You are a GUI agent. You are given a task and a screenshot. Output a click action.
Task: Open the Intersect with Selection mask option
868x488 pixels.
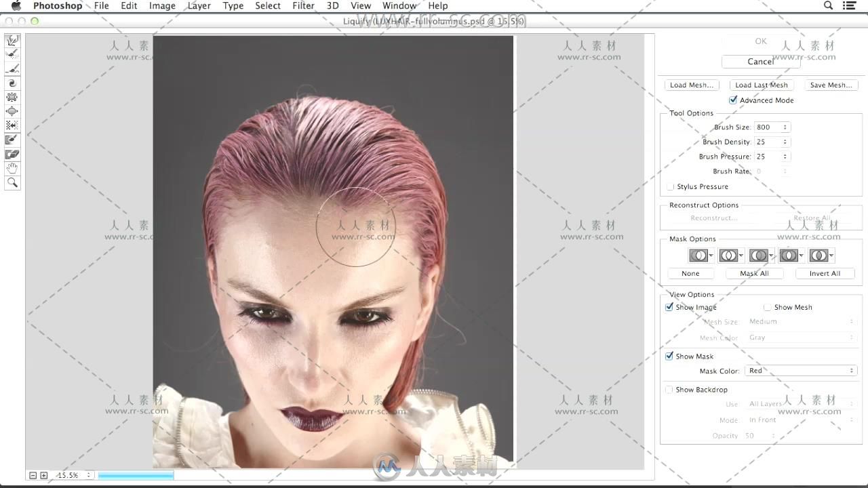791,256
